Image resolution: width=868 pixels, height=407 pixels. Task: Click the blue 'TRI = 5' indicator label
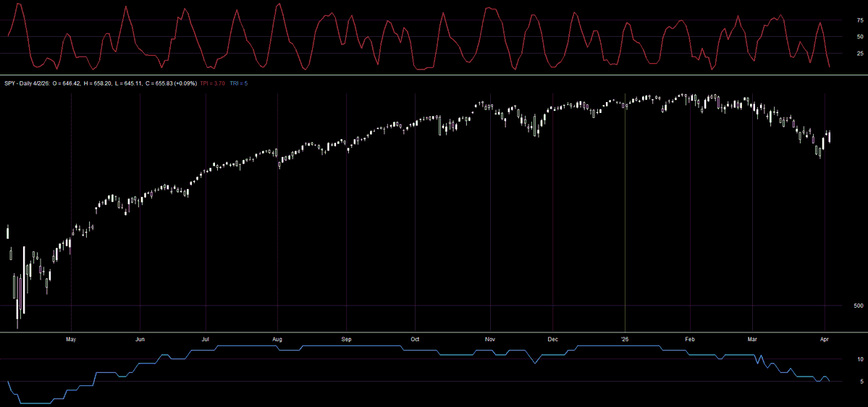[x=239, y=83]
